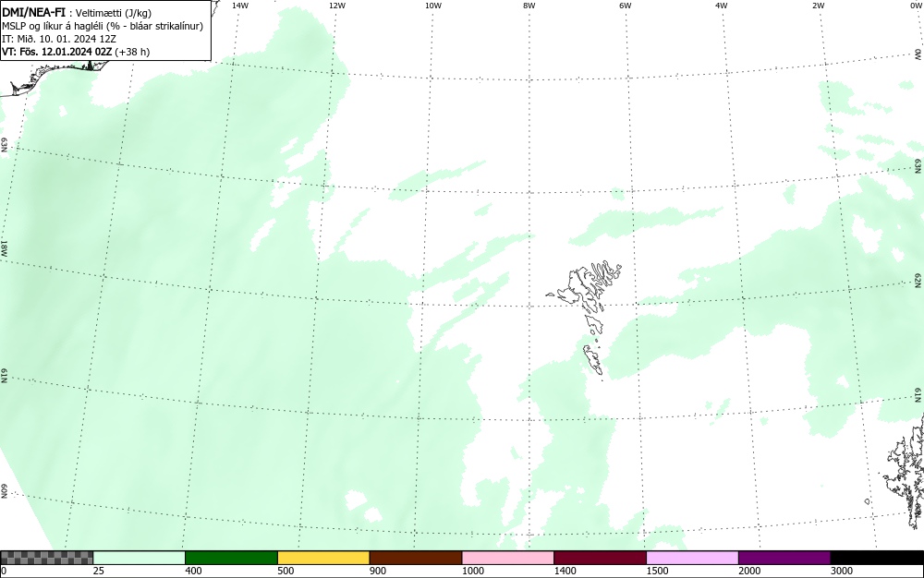Click the Iceland coastline below the title box
This screenshot has width=924, height=578.
pos(53,77)
